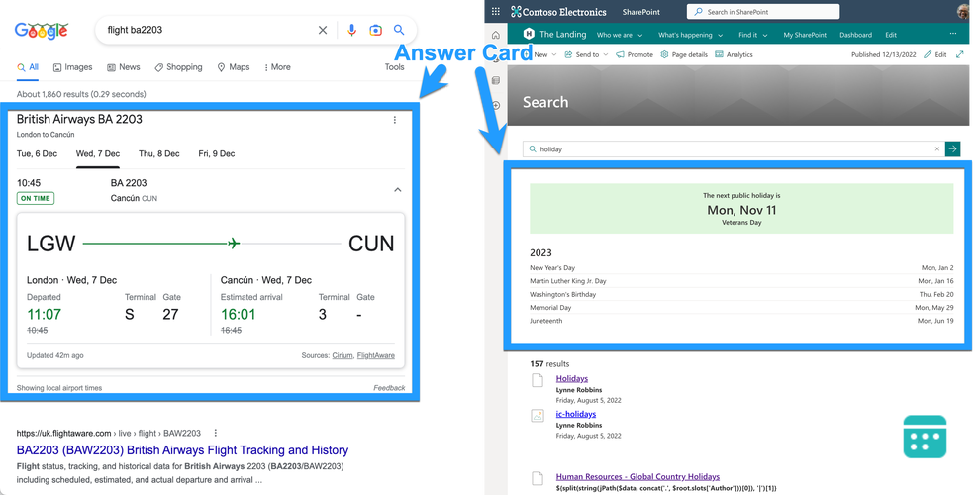Expand the page with the expand-arrows icon
The height and width of the screenshot is (495, 980).
tap(959, 54)
